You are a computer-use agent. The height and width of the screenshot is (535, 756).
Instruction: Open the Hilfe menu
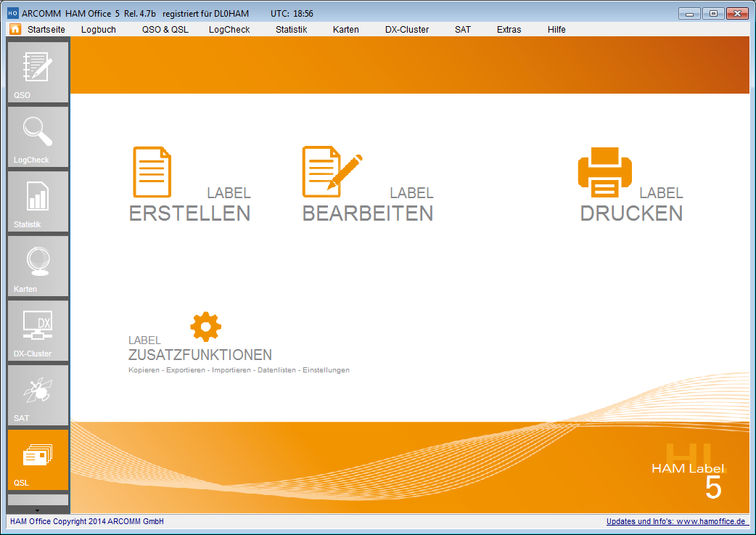pos(556,30)
